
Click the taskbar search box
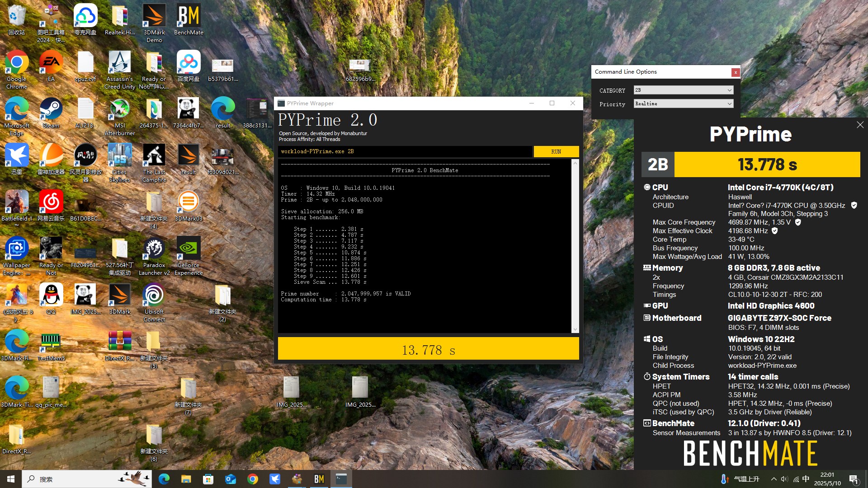(87, 479)
